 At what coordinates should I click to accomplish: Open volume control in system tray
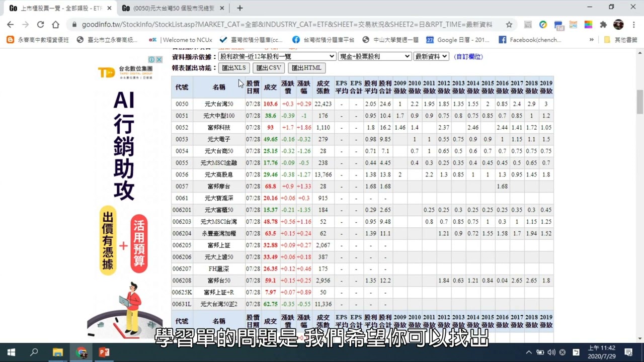pyautogui.click(x=551, y=352)
